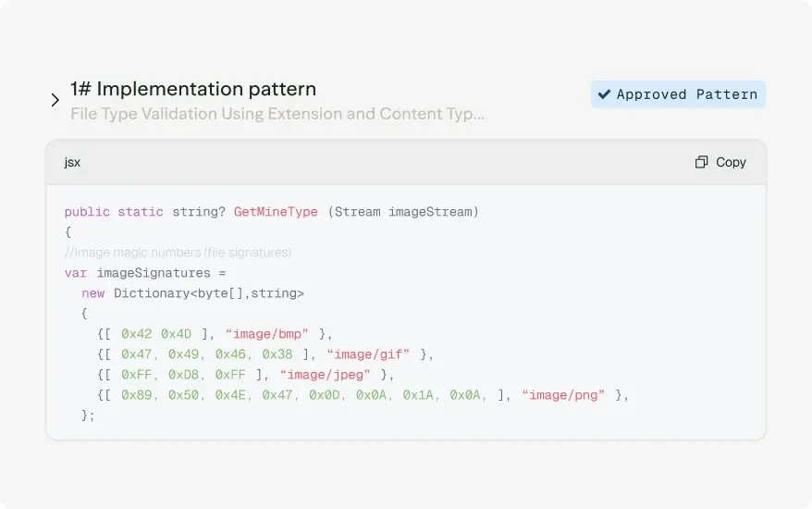Click the 0x42 byte in bmp signature
The width and height of the screenshot is (812, 509).
pos(136,333)
